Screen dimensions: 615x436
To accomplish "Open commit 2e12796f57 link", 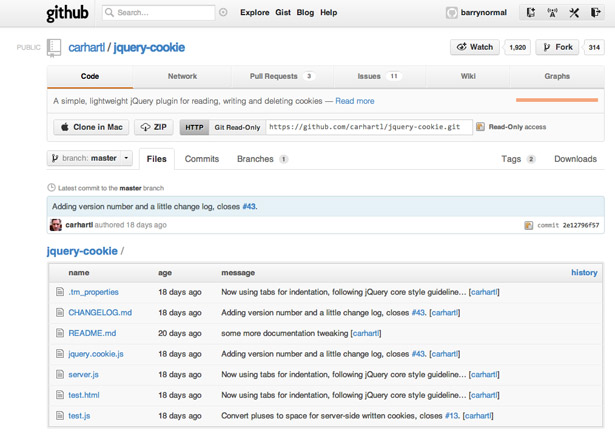I will [581, 225].
